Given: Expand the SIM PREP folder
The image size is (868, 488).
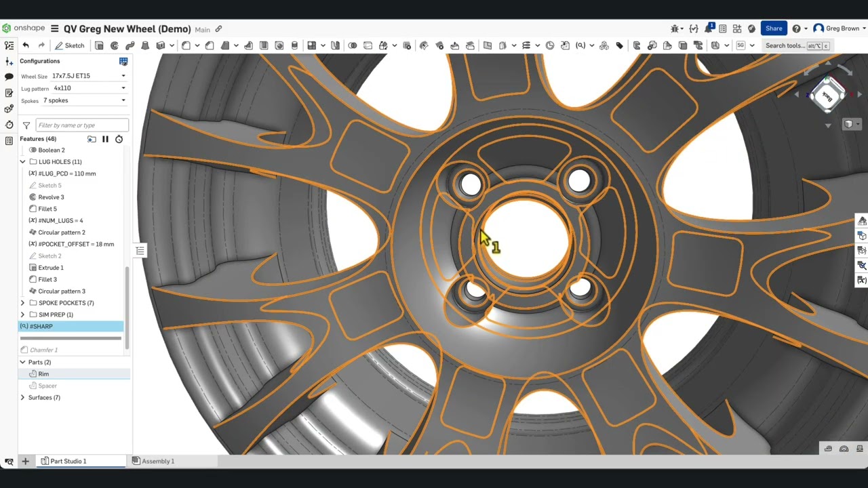Looking at the screenshot, I should tap(22, 314).
